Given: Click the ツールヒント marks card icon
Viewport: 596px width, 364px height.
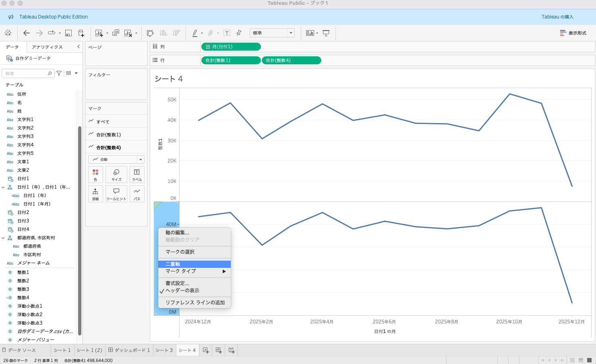Looking at the screenshot, I should click(116, 193).
